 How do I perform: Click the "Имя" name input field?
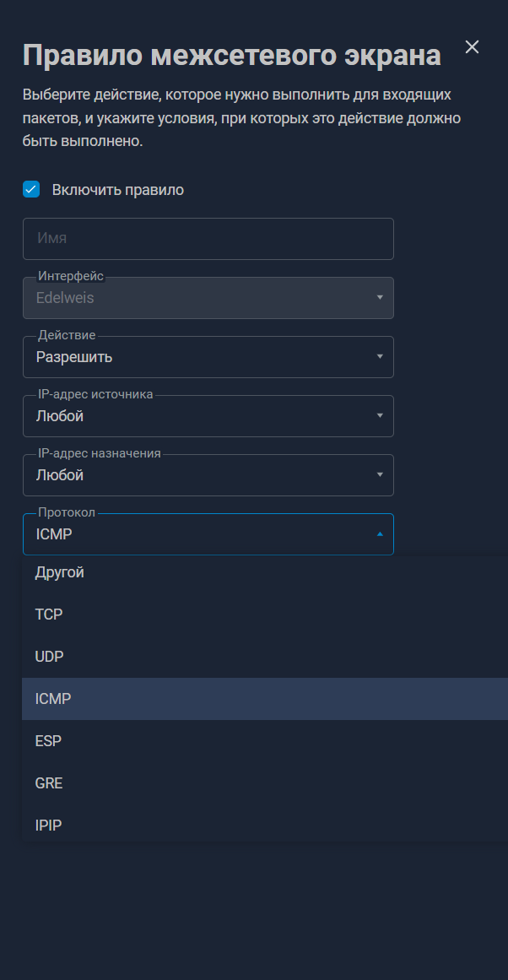tap(208, 239)
